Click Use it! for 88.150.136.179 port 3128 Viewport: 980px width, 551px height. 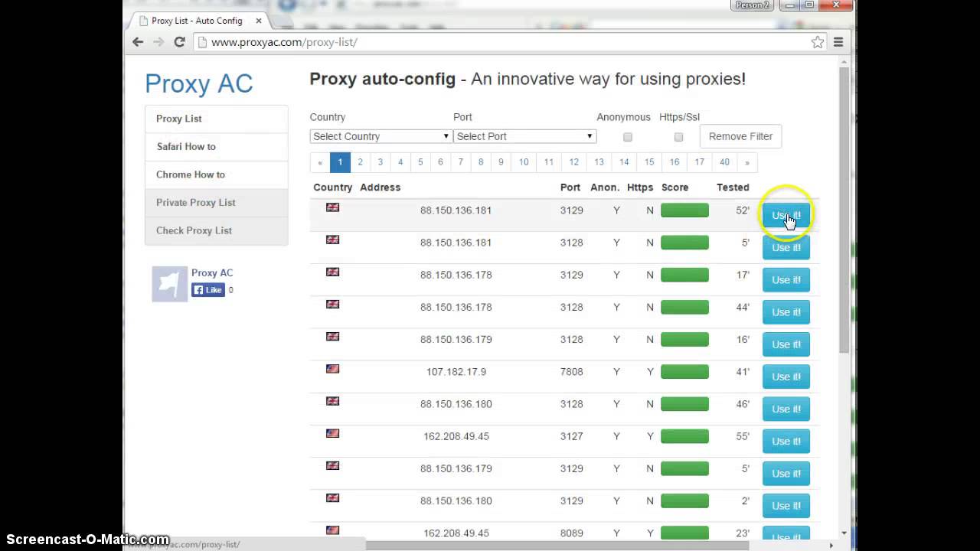tap(786, 344)
